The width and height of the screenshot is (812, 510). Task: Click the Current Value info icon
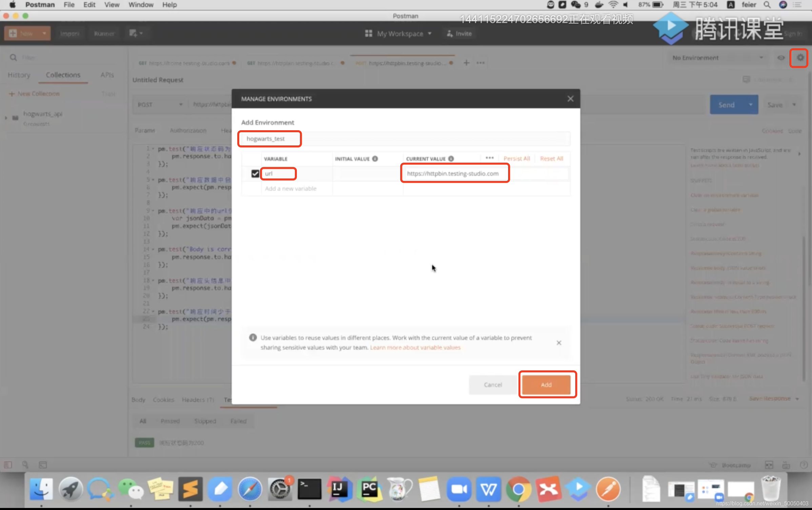tap(451, 159)
